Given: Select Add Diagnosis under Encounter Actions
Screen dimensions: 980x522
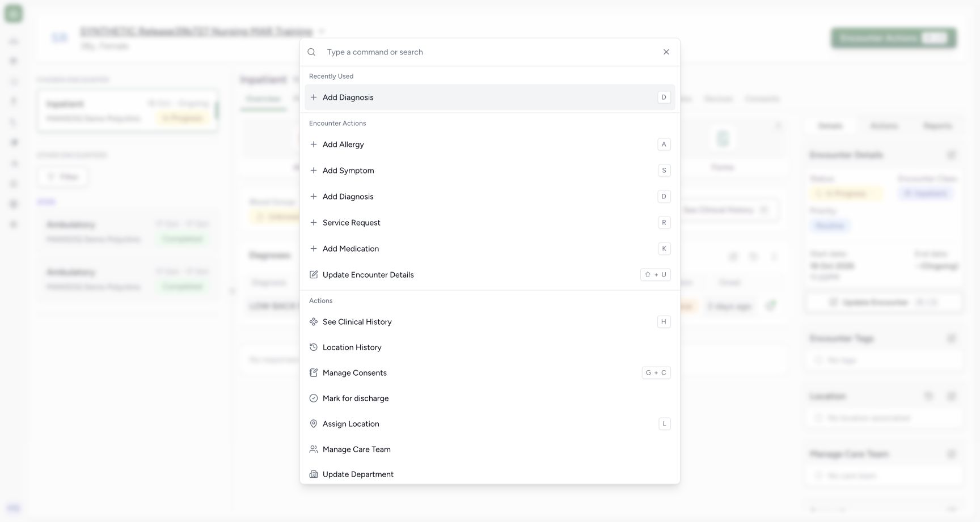Looking at the screenshot, I should (x=490, y=197).
